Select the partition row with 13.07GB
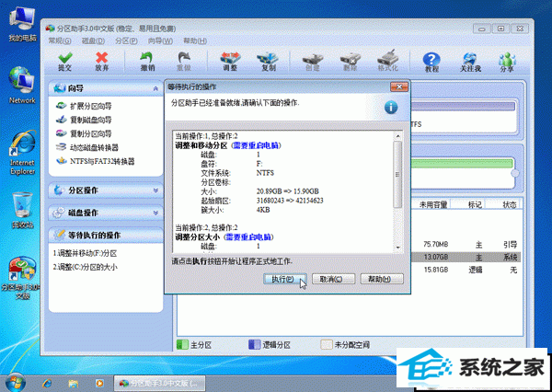Viewport: 552px width, 392px height. tap(466, 257)
